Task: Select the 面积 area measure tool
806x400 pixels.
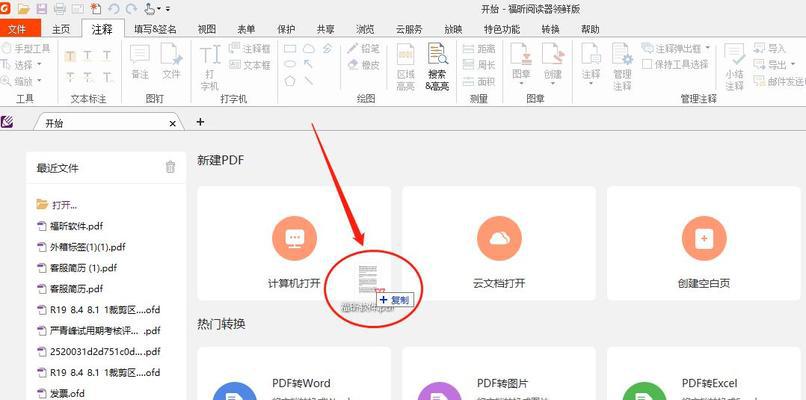Action: (x=479, y=81)
